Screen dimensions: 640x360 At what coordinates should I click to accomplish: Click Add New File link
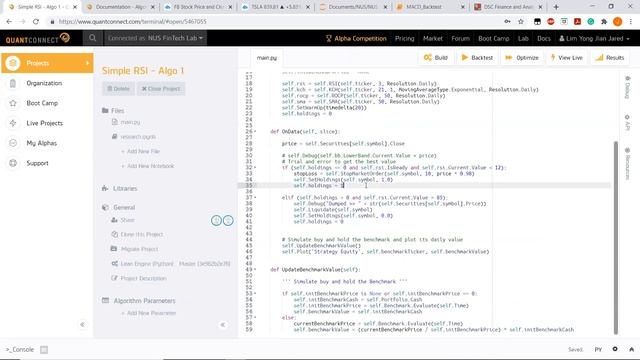tap(140, 151)
